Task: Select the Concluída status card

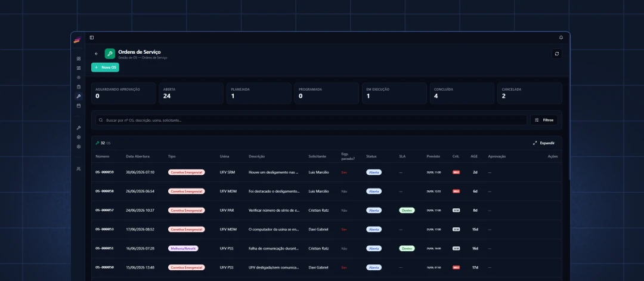Action: point(462,93)
